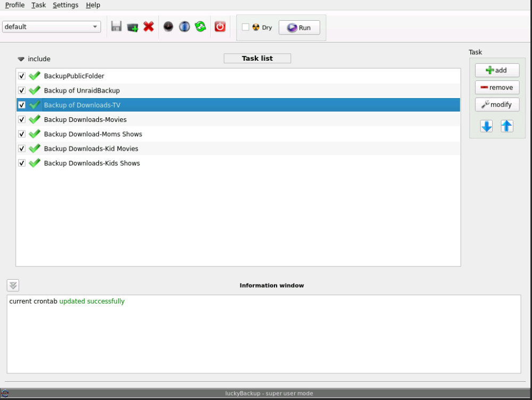Click the red power quit icon

[220, 27]
